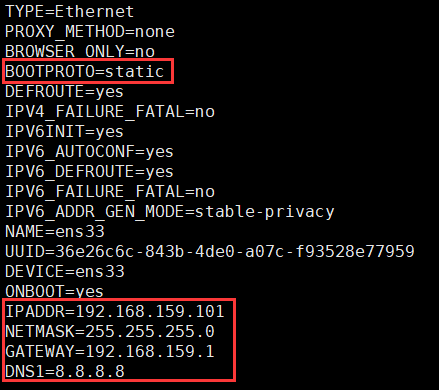Image resolution: width=439 pixels, height=390 pixels.
Task: Click the DNS1=8.8.8.8 line
Action: 65,372
